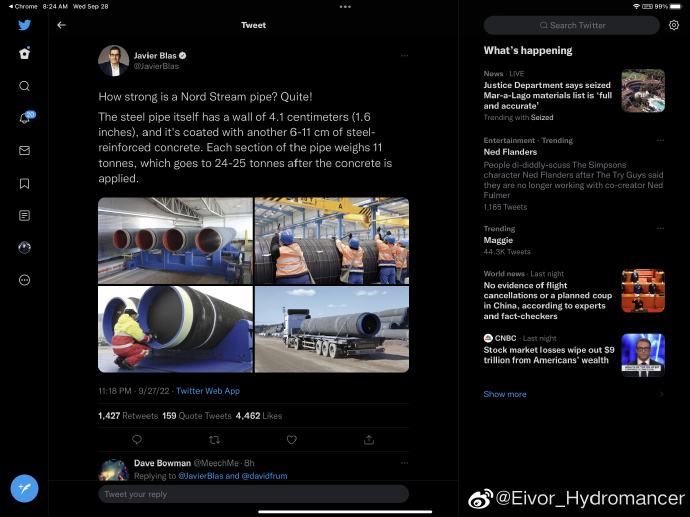Open Mar-a-Lago aerial thumbnail

click(x=643, y=91)
